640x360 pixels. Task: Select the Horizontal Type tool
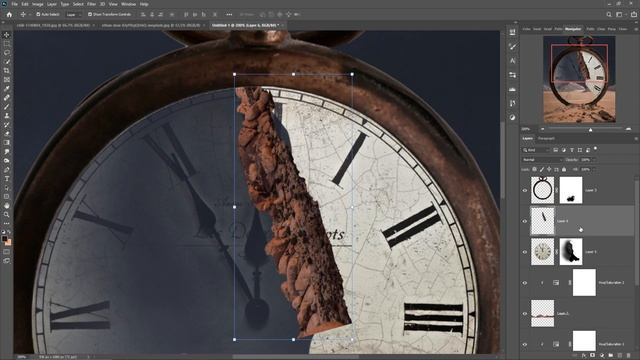coord(7,179)
